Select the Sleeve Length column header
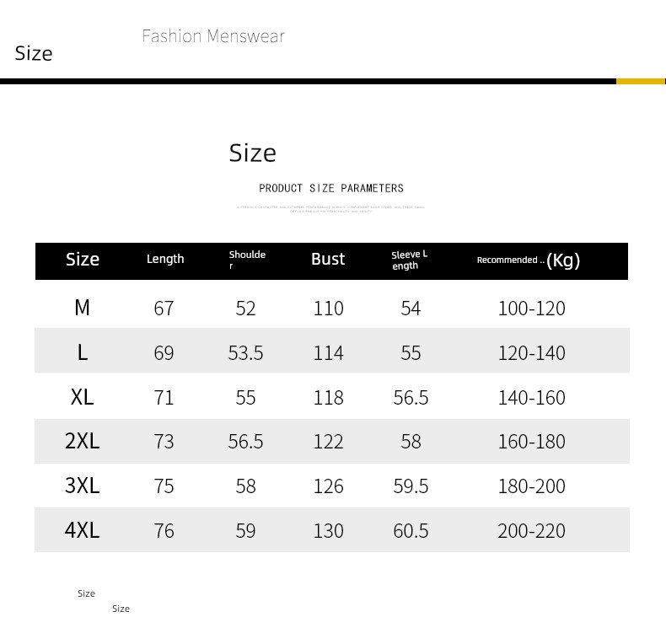The width and height of the screenshot is (666, 644). pyautogui.click(x=410, y=260)
